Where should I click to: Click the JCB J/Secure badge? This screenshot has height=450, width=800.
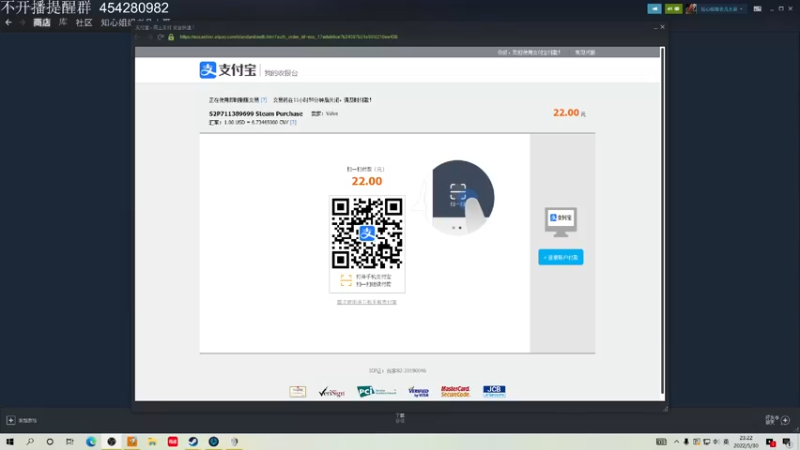click(494, 391)
